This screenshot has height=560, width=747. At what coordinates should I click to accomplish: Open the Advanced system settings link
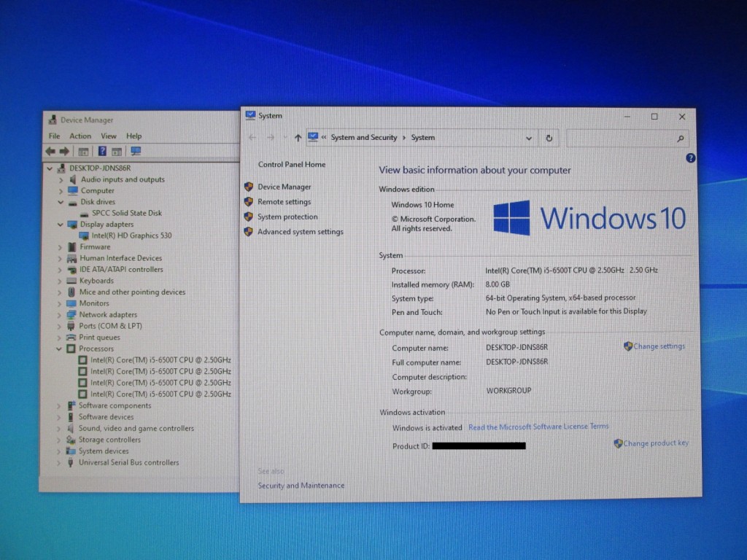pos(300,232)
